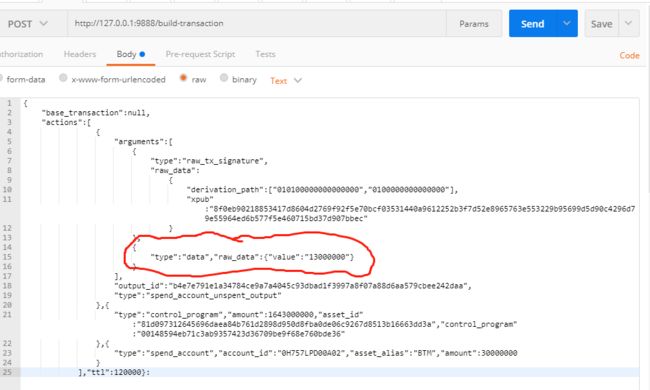Open the Text format dropdown
Viewport: 650px width, 390px height.
click(x=286, y=81)
